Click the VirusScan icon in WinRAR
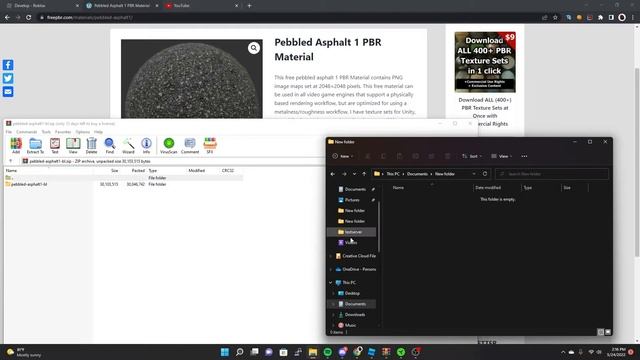 (169, 146)
